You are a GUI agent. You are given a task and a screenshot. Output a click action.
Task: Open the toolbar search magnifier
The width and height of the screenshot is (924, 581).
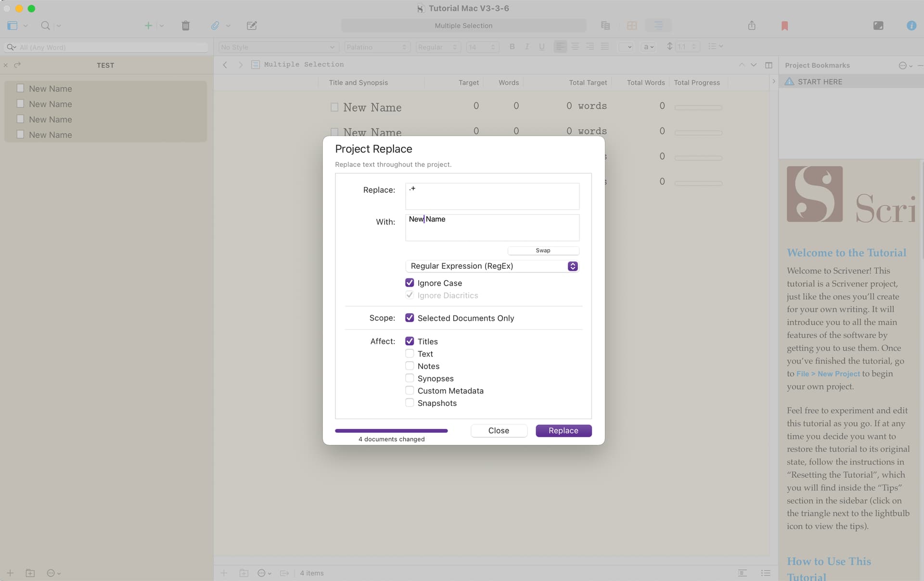[x=46, y=25]
